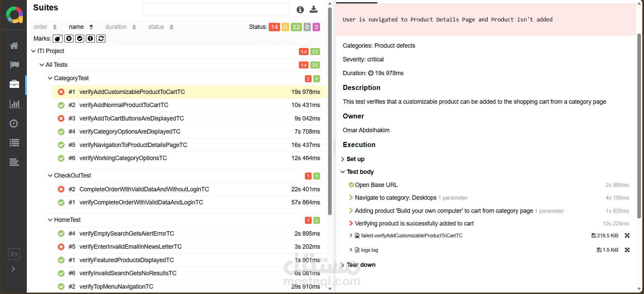The height and width of the screenshot is (294, 644).
Task: Open failed screenshot attachment in fullscreen
Action: [627, 236]
